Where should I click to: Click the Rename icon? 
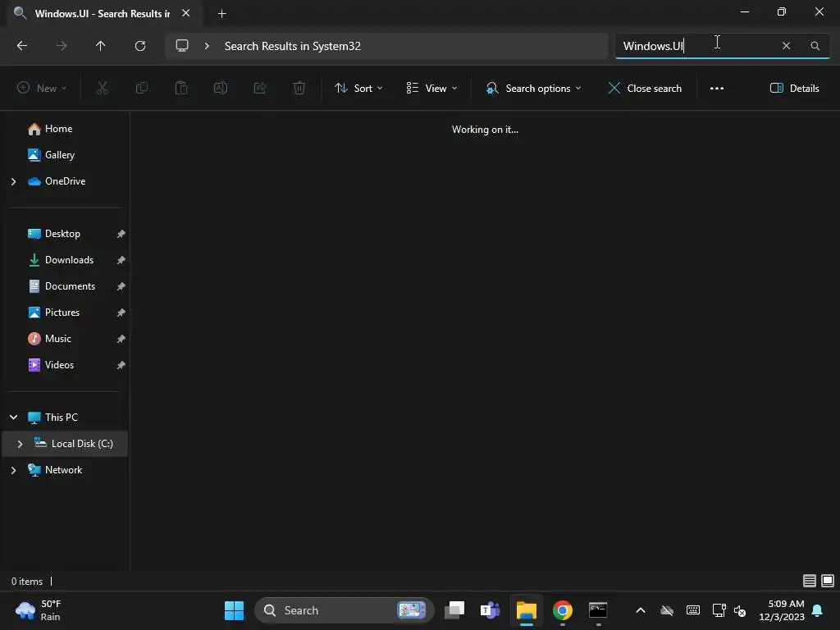tap(221, 89)
